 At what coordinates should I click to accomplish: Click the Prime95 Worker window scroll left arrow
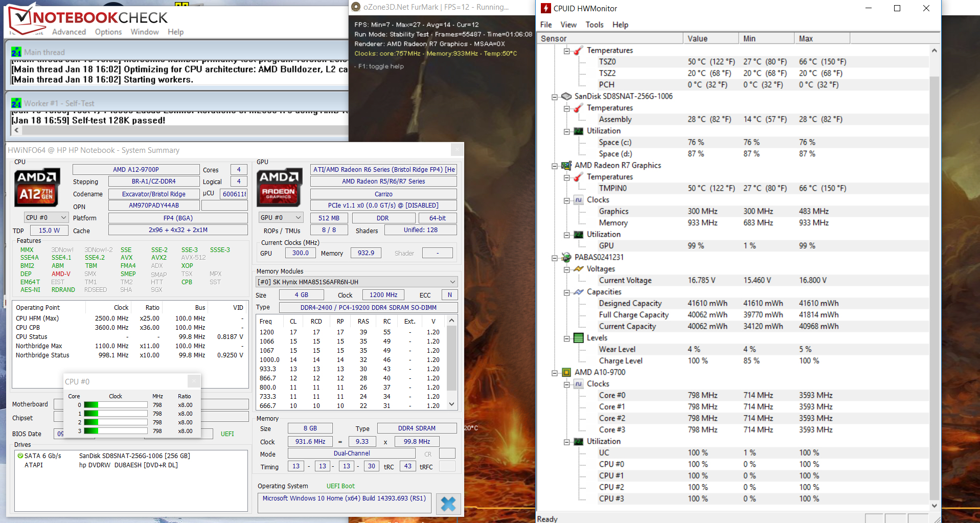click(17, 130)
